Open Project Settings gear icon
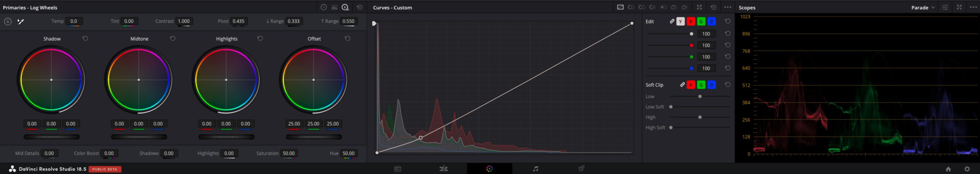 pyautogui.click(x=967, y=169)
